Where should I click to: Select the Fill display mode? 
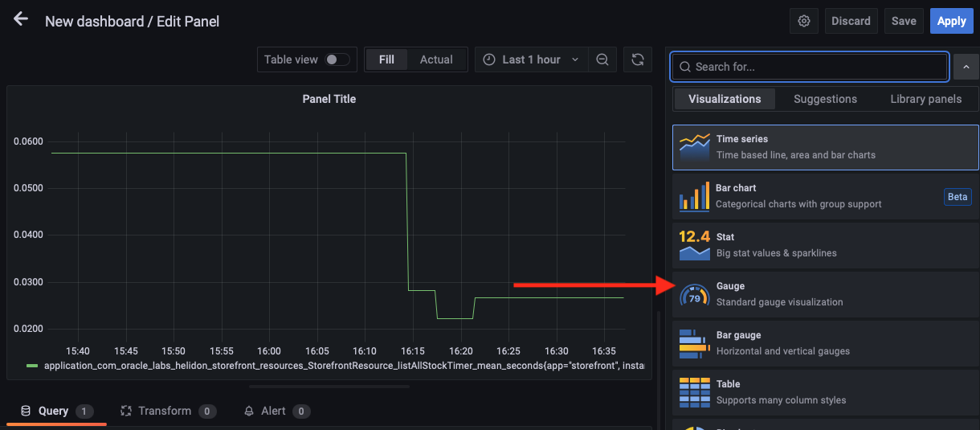386,59
